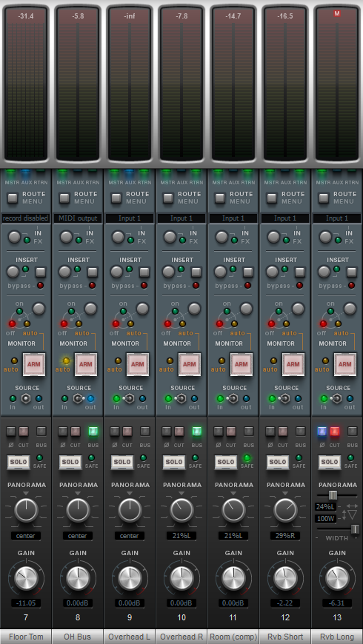Toggle phase invert on Rvb Long channel
The height and width of the screenshot is (644, 363).
point(322,432)
